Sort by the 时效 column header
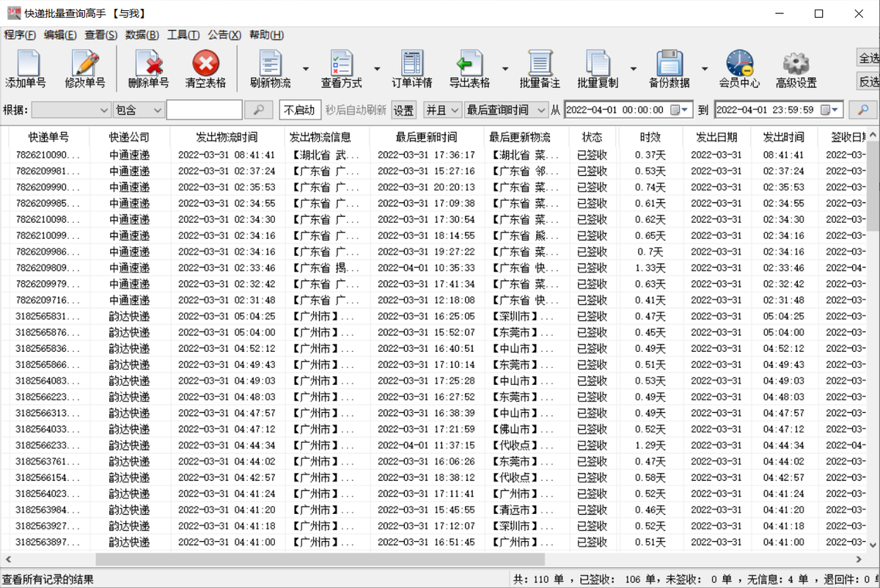Viewport: 880px width, 588px height. click(x=650, y=136)
